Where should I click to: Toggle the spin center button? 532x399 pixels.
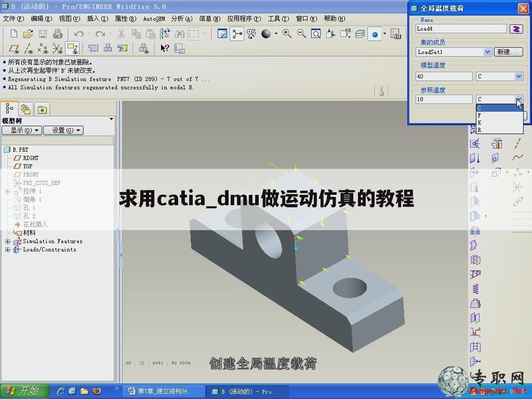(237, 34)
